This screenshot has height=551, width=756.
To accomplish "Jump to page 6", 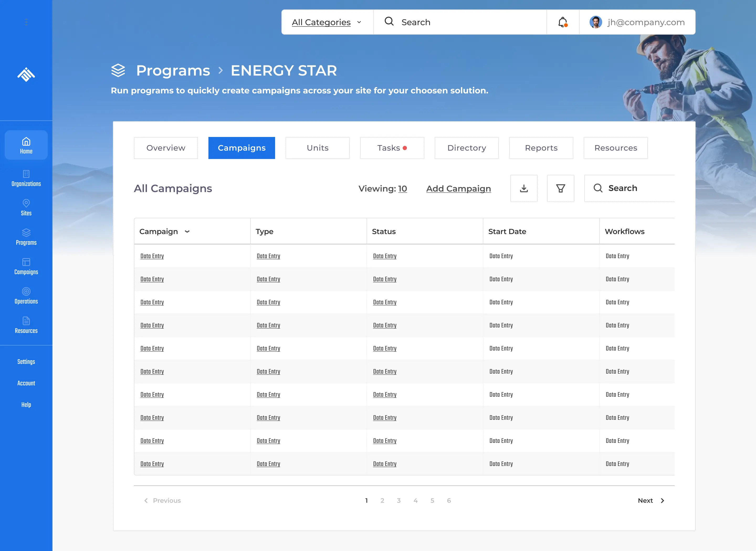I will pos(449,501).
